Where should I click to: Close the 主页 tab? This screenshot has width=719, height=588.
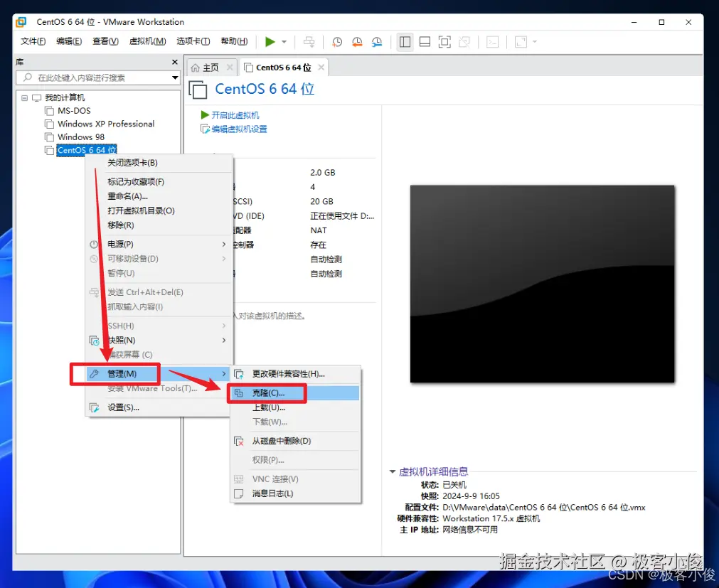point(229,68)
